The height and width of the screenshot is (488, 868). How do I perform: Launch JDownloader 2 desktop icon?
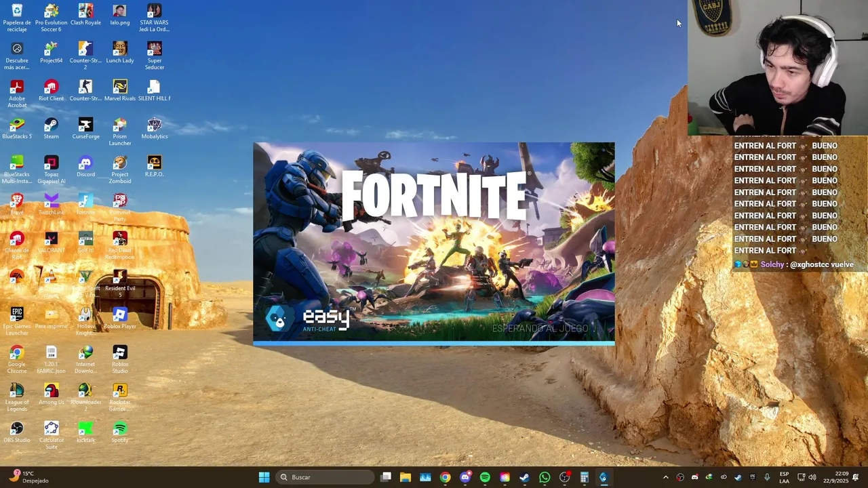[85, 397]
